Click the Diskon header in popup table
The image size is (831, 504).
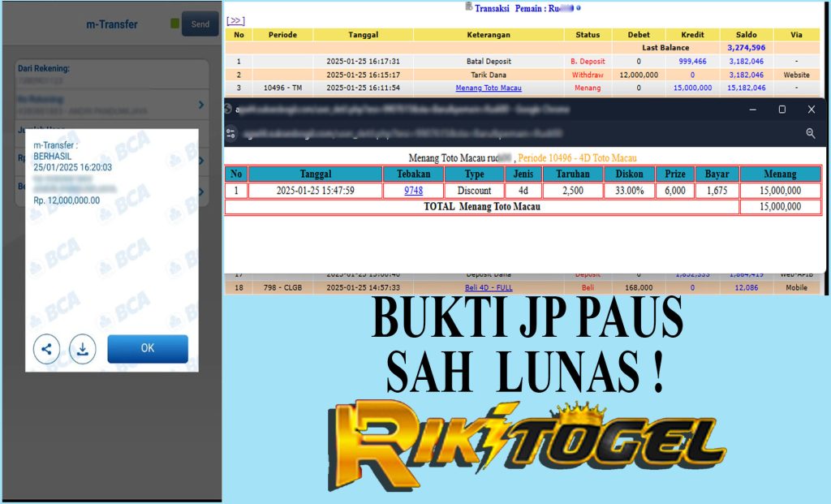(x=629, y=174)
